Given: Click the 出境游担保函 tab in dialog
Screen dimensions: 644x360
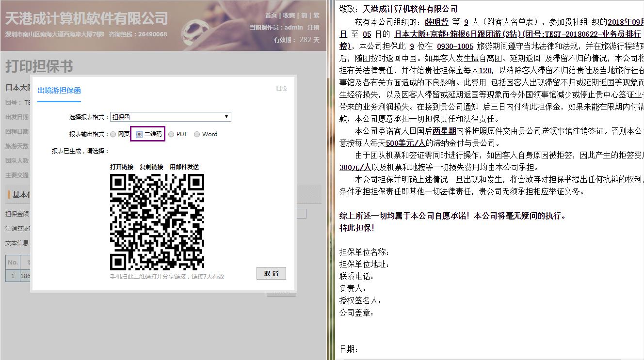Looking at the screenshot, I should pyautogui.click(x=59, y=91).
